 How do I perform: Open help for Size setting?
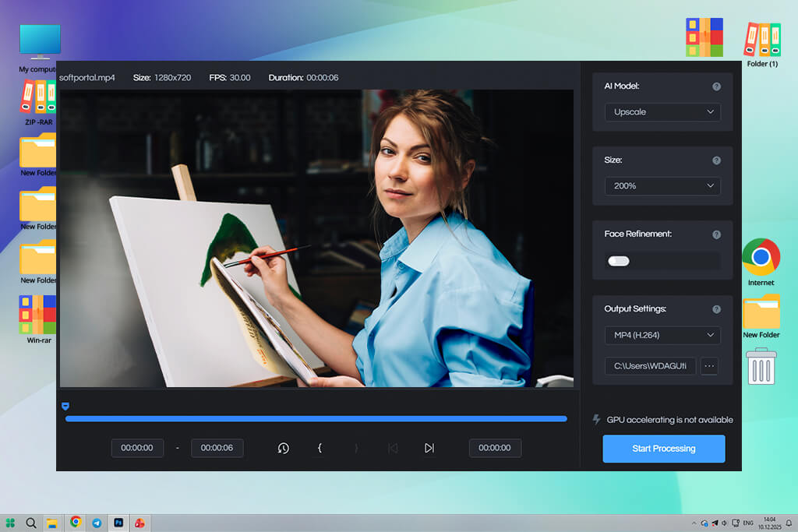point(717,160)
